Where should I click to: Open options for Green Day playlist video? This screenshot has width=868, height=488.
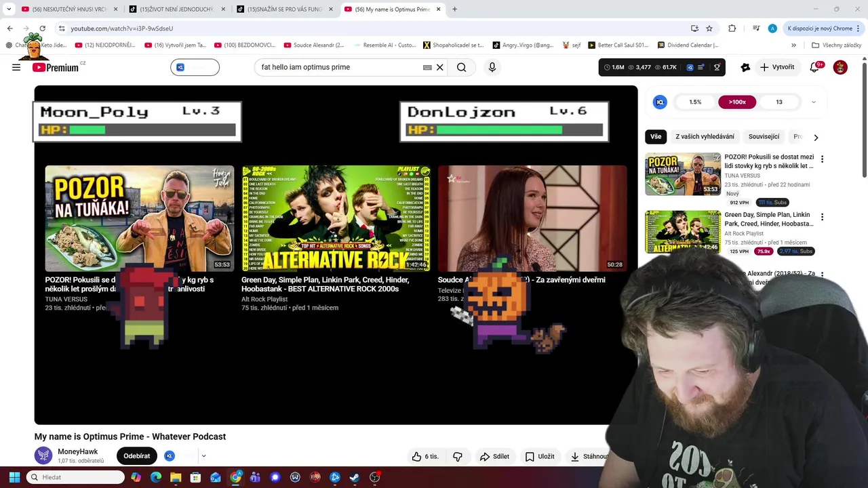[822, 218]
